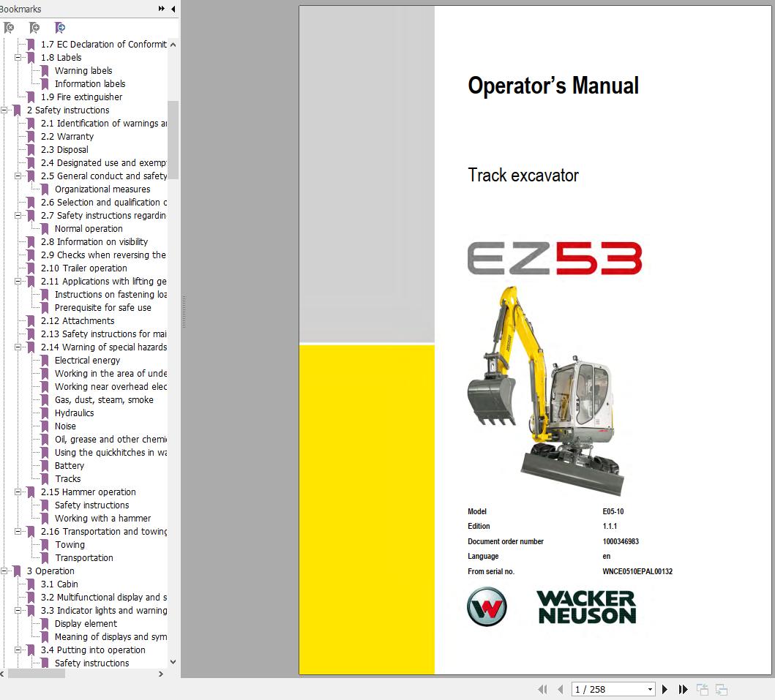The height and width of the screenshot is (700, 775).
Task: Open Prerequisite for safe use bookmark
Action: (102, 308)
